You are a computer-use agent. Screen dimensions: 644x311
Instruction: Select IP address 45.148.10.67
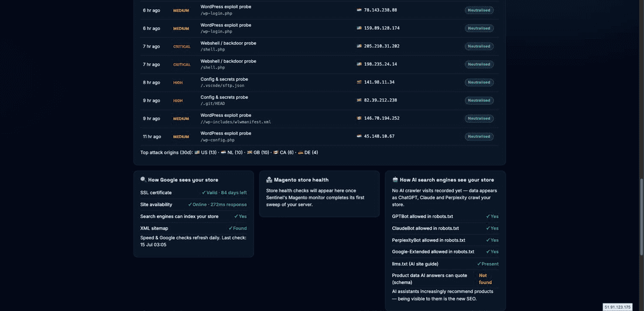[379, 136]
